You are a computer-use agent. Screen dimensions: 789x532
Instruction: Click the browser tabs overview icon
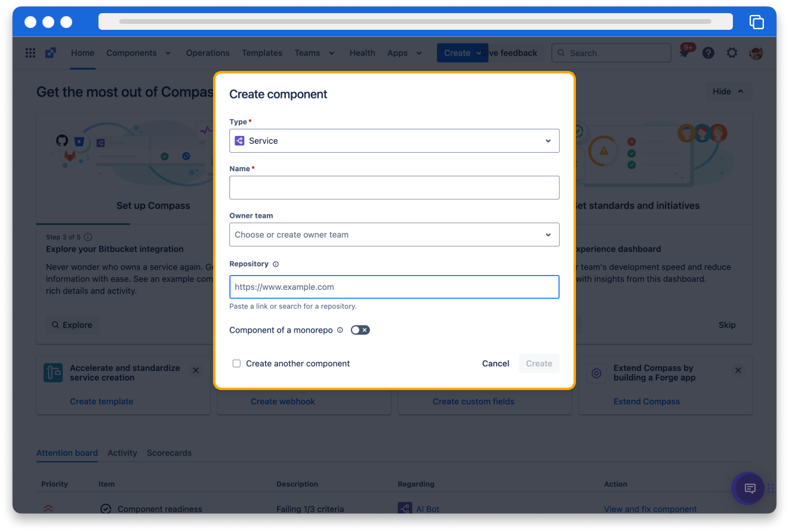pyautogui.click(x=757, y=22)
